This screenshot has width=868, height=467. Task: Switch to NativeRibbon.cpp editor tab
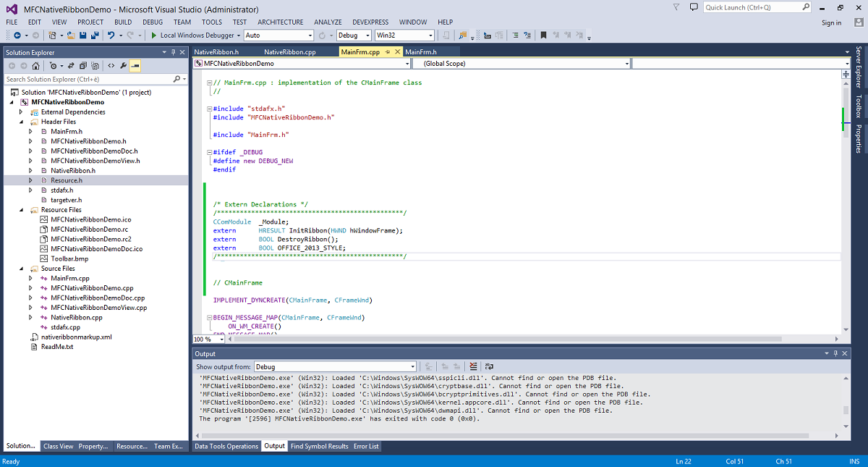pyautogui.click(x=290, y=52)
